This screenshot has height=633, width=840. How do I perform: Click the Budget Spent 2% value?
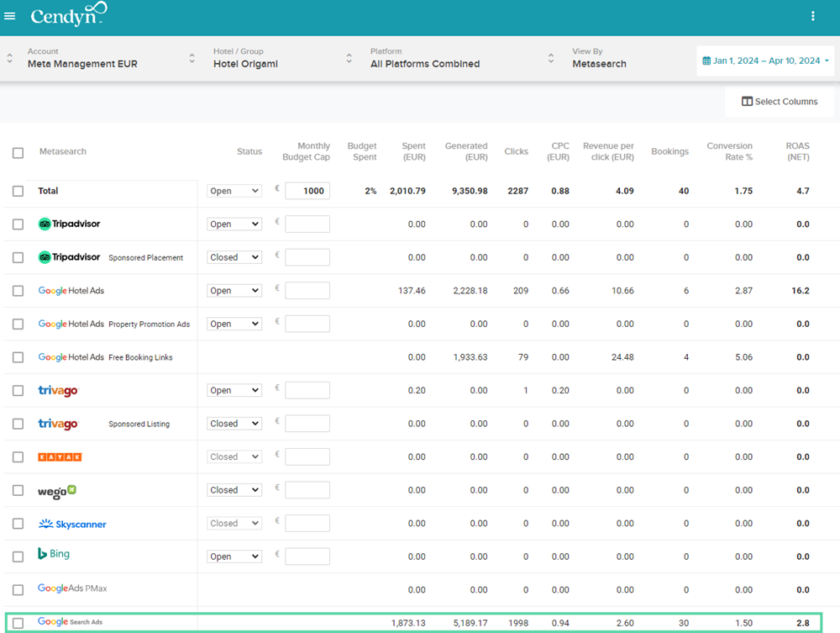tap(370, 191)
